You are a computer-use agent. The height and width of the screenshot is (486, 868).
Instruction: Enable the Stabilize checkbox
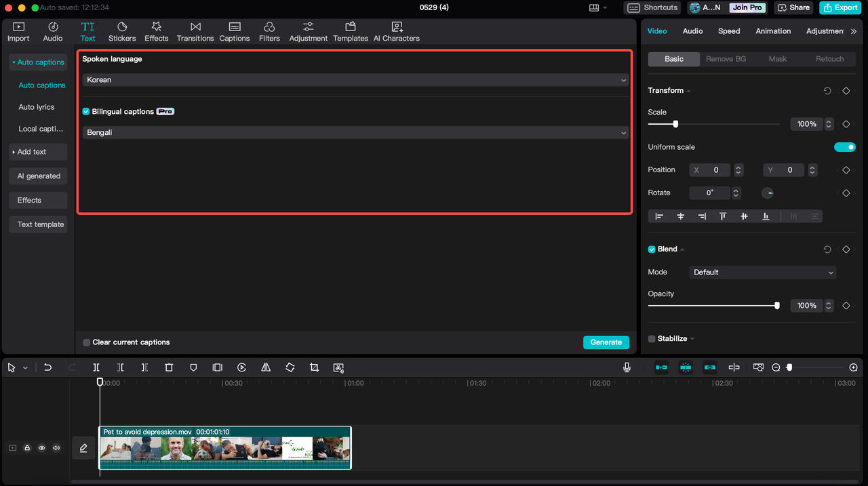point(652,339)
